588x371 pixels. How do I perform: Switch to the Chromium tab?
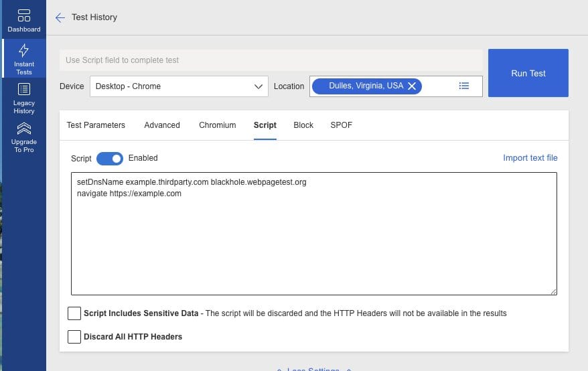click(218, 125)
